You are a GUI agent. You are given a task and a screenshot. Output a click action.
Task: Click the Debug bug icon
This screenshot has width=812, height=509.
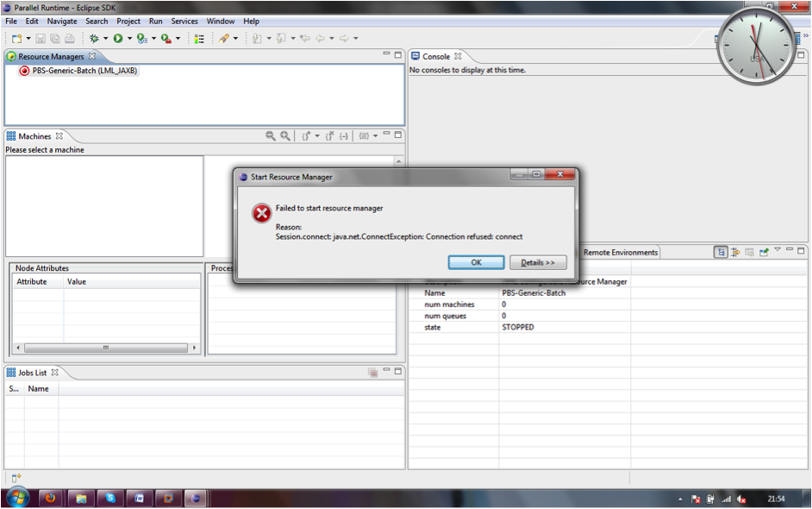point(94,38)
